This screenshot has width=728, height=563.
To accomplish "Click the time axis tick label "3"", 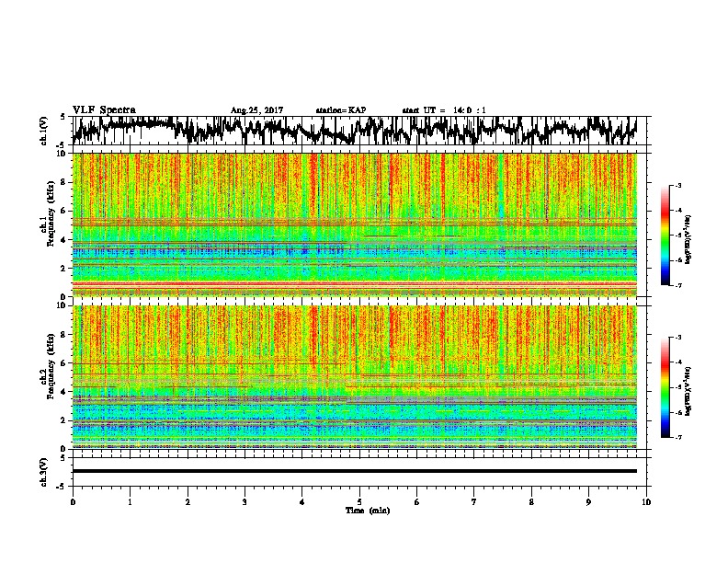I will 245,502.
